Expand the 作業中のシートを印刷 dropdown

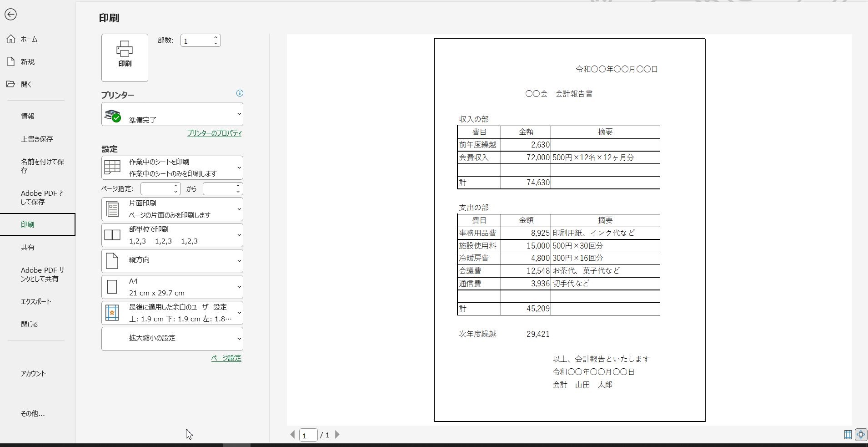[x=172, y=168]
